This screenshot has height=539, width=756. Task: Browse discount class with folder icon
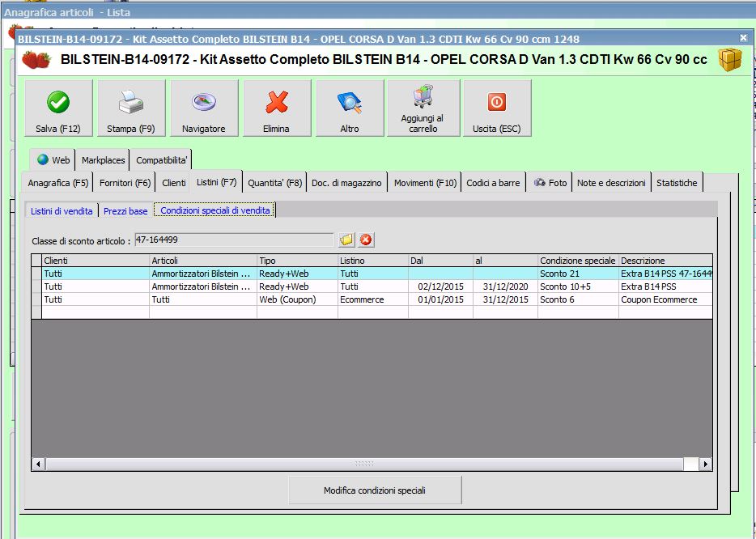(346, 240)
